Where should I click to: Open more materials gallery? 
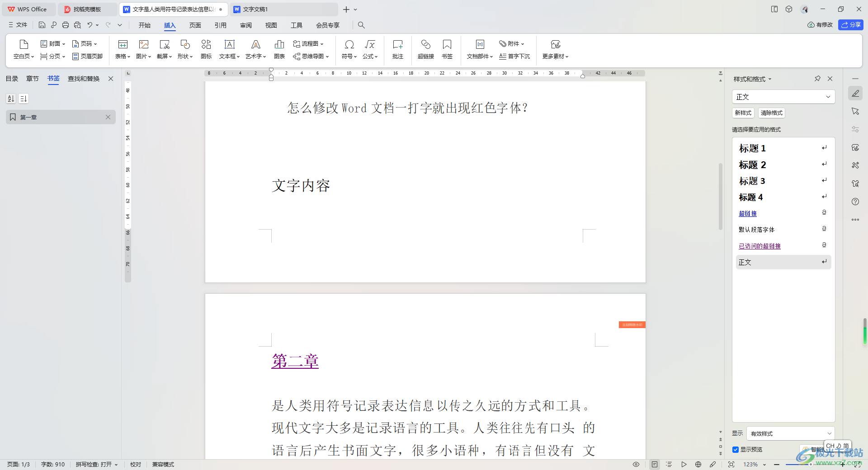click(555, 49)
